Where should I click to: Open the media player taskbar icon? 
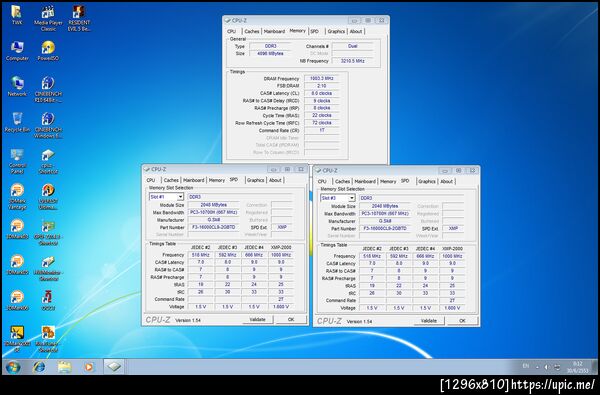[89, 367]
